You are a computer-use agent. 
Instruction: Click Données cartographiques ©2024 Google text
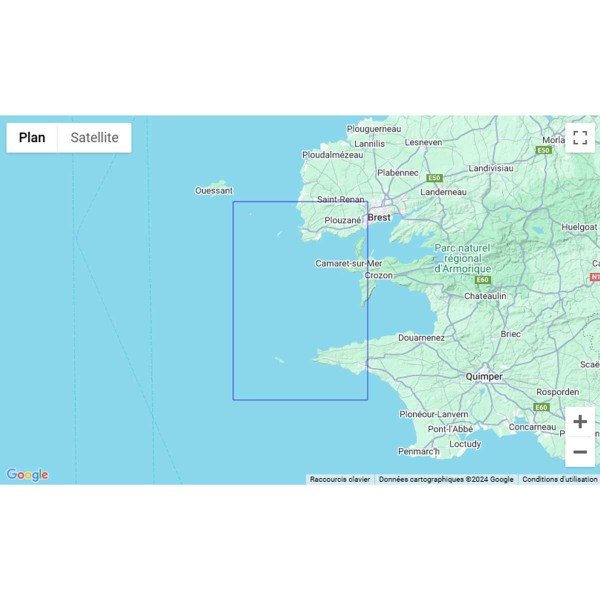tap(446, 479)
